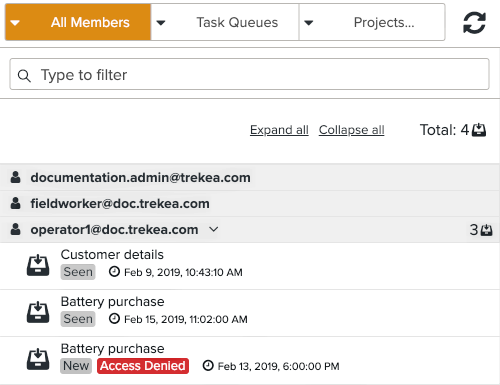Click the inbox icon for Battery purchase Feb 15
The image size is (500, 385).
point(38,312)
